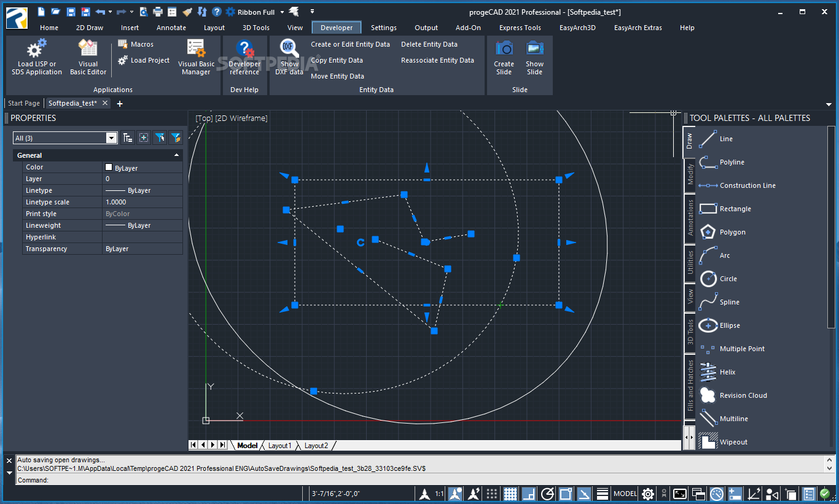
Task: Open the EasyArch3D ribbon tab
Action: pos(577,28)
